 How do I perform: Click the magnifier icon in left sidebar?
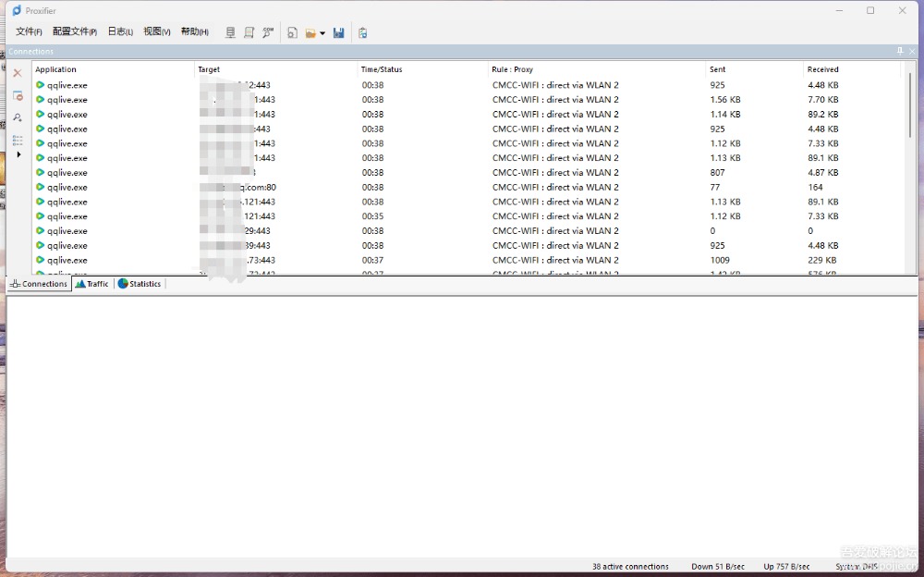click(18, 117)
